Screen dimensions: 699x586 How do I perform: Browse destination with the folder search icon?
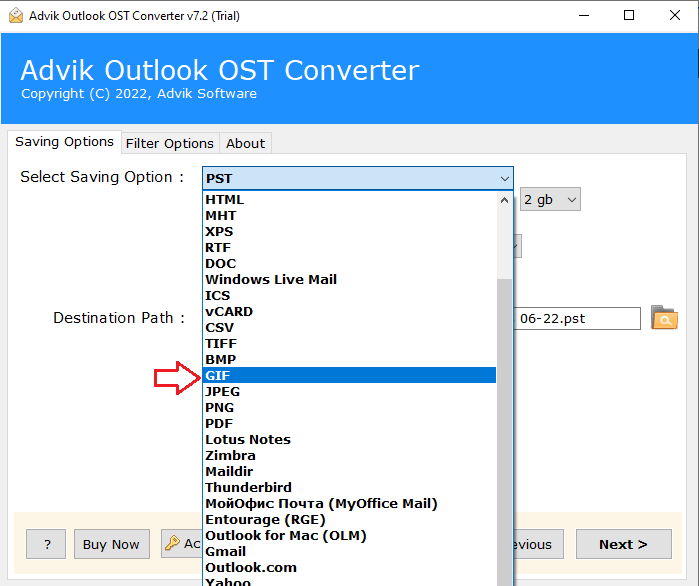(664, 318)
